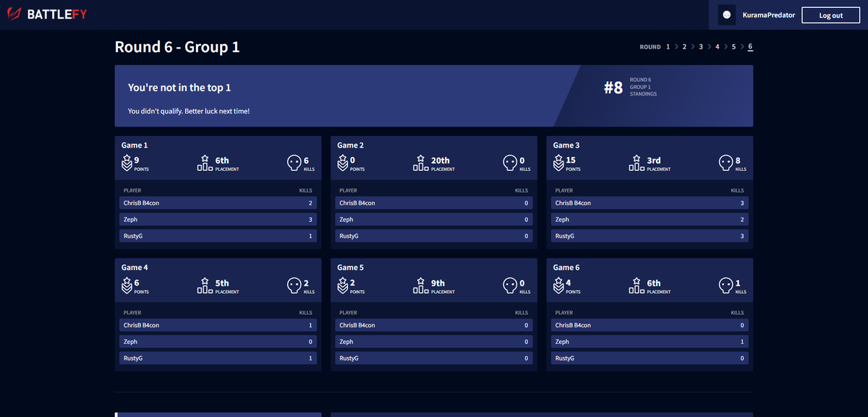Select ChrisB B4con row in Game 3
The width and height of the screenshot is (868, 417).
[x=650, y=203]
